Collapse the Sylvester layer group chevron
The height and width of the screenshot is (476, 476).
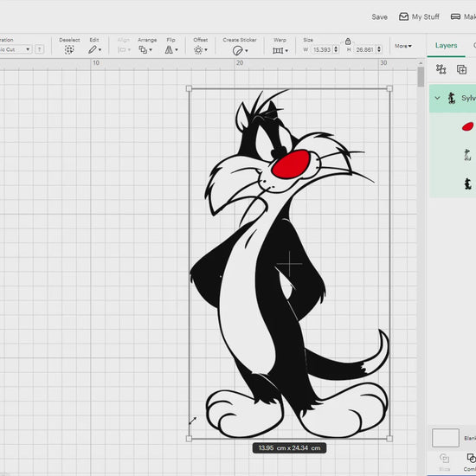pyautogui.click(x=437, y=98)
